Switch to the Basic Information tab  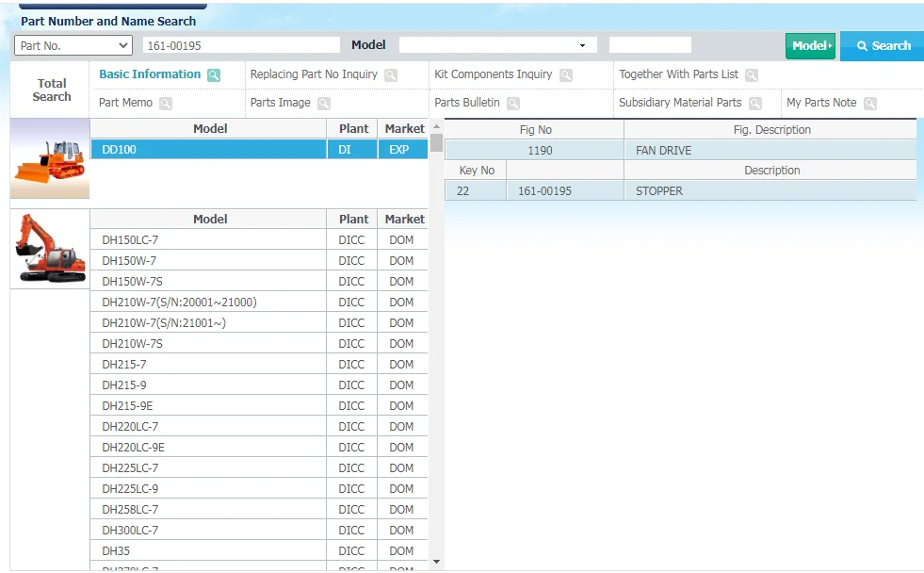coord(150,74)
